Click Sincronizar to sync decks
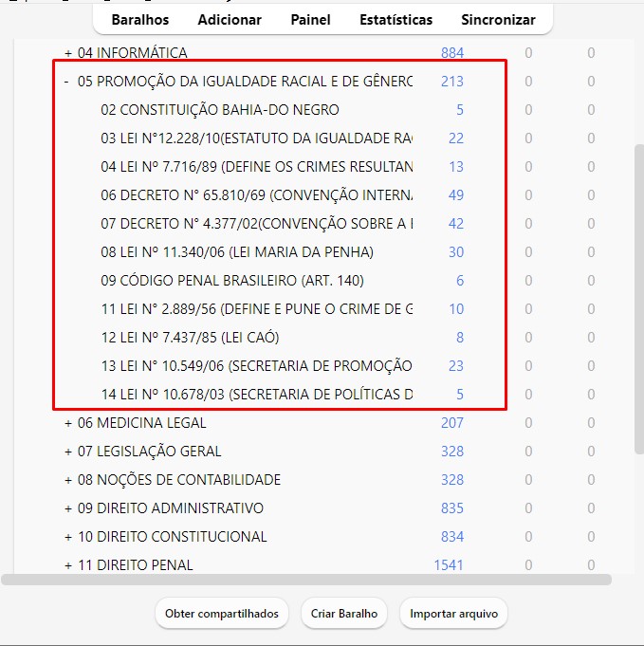The image size is (644, 646). [x=498, y=20]
